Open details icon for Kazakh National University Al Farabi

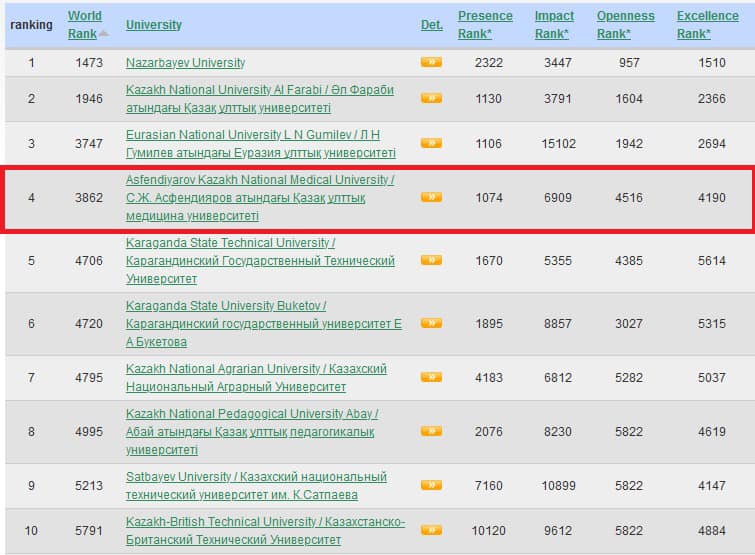pos(431,98)
